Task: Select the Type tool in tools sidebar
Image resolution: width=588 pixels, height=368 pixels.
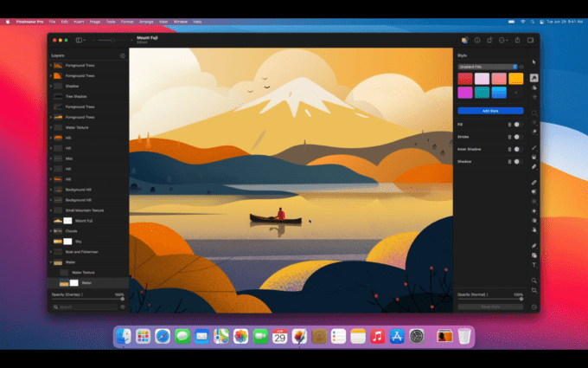Action: tap(534, 265)
